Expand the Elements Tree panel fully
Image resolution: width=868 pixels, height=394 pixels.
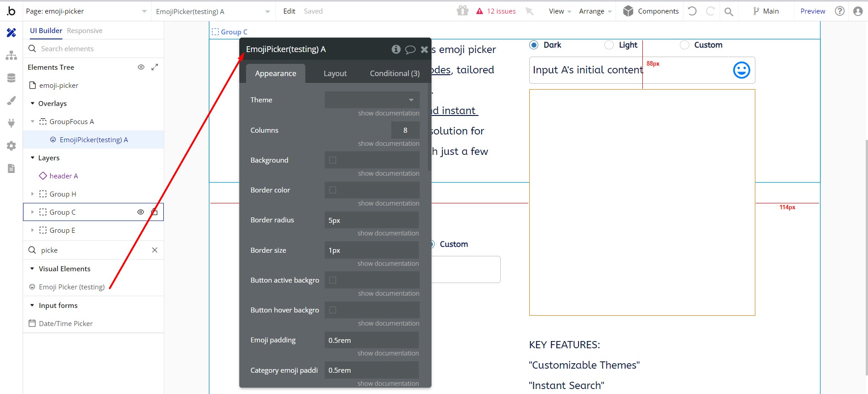[155, 67]
